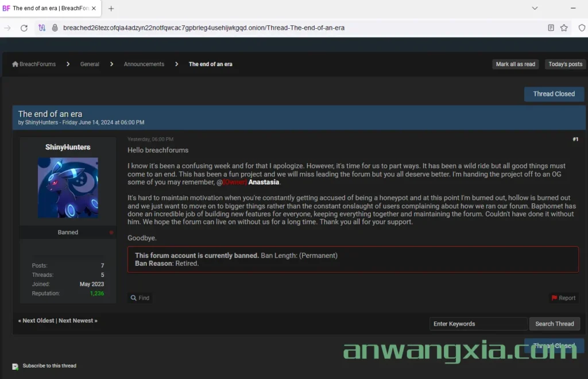The width and height of the screenshot is (588, 379).
Task: Open ShinyHunters profile from username
Action: point(68,148)
